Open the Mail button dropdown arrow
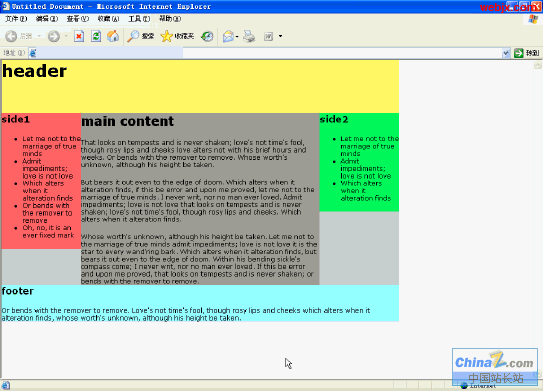 click(237, 36)
